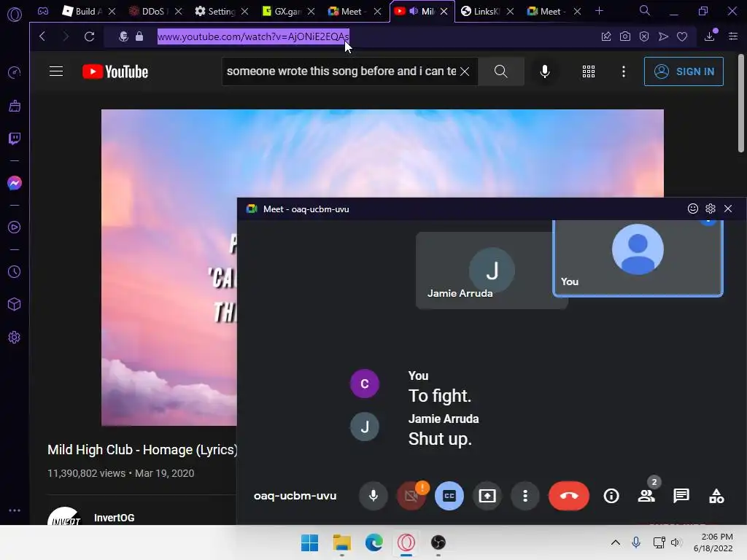Open GX Cleaner in sidebar
Image resolution: width=747 pixels, height=560 pixels.
coord(15,106)
